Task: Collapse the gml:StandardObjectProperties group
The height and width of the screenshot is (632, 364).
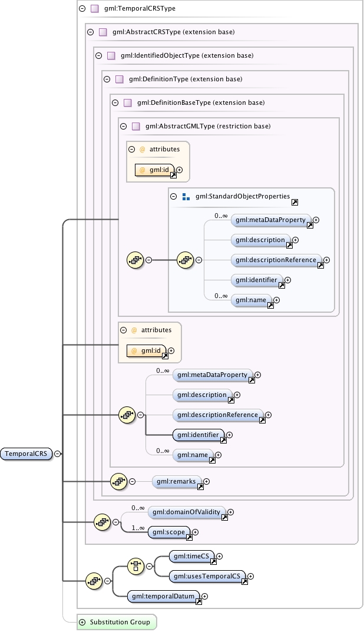Action: pos(173,197)
